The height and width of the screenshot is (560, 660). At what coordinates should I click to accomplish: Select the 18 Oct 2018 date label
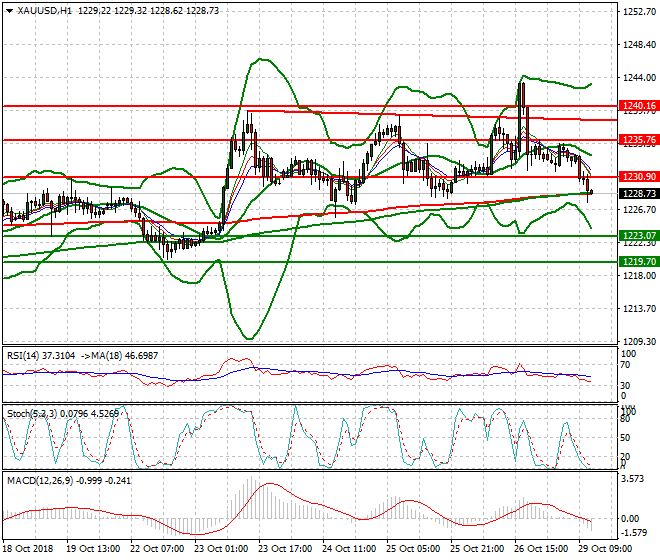[x=28, y=549]
